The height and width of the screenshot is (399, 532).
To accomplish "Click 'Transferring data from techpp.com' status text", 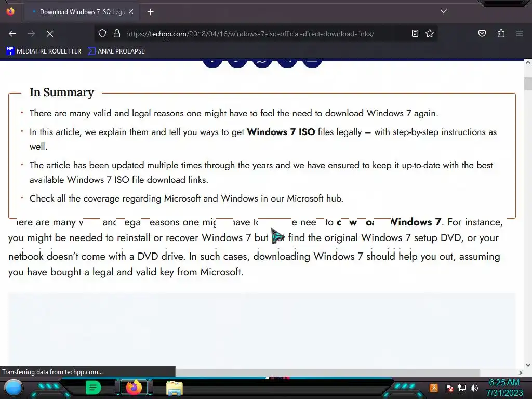I will coord(52,372).
